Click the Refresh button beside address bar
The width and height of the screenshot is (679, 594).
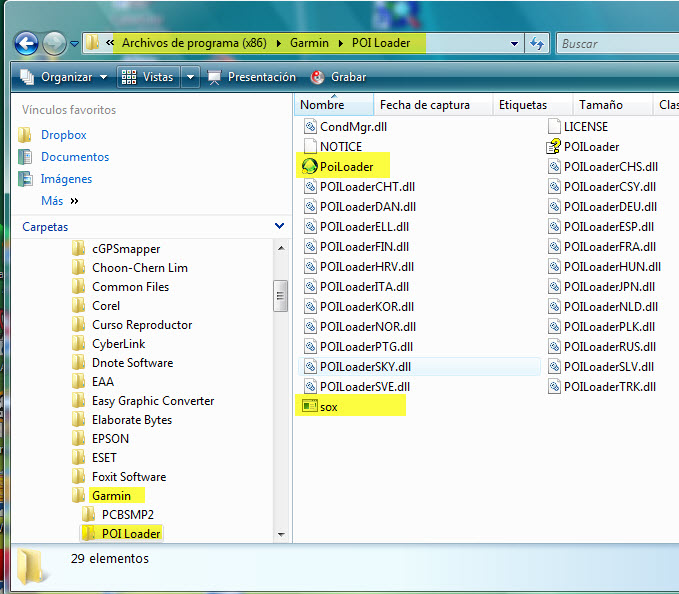click(x=537, y=44)
